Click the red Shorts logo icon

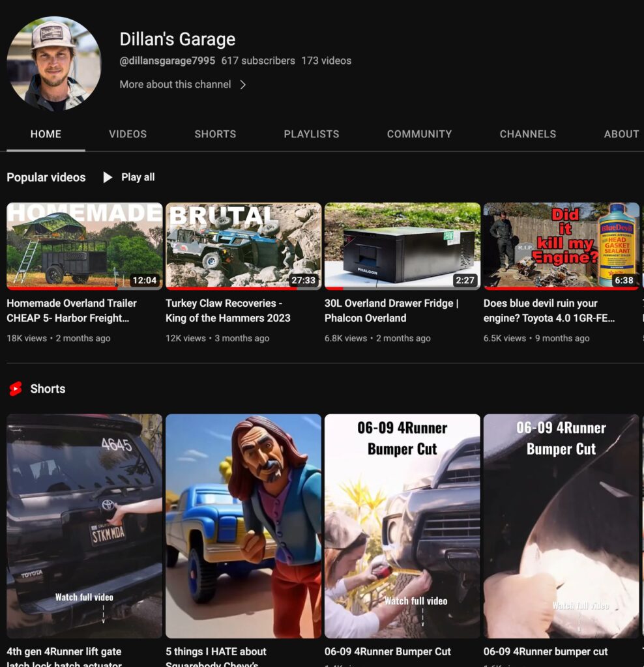(x=16, y=389)
